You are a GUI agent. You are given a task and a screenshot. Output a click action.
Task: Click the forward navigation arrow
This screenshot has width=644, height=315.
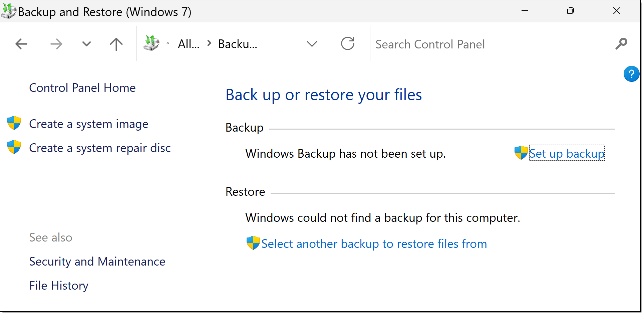[56, 44]
